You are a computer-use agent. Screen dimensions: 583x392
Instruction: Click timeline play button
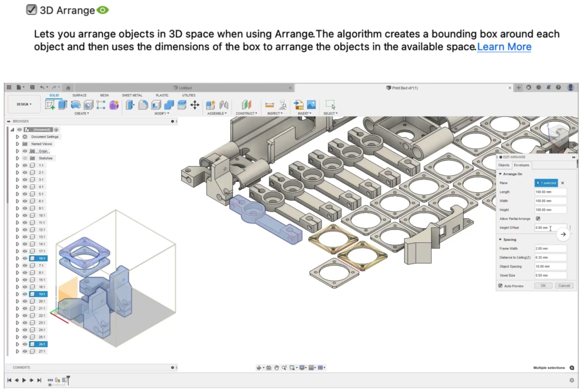(24, 380)
